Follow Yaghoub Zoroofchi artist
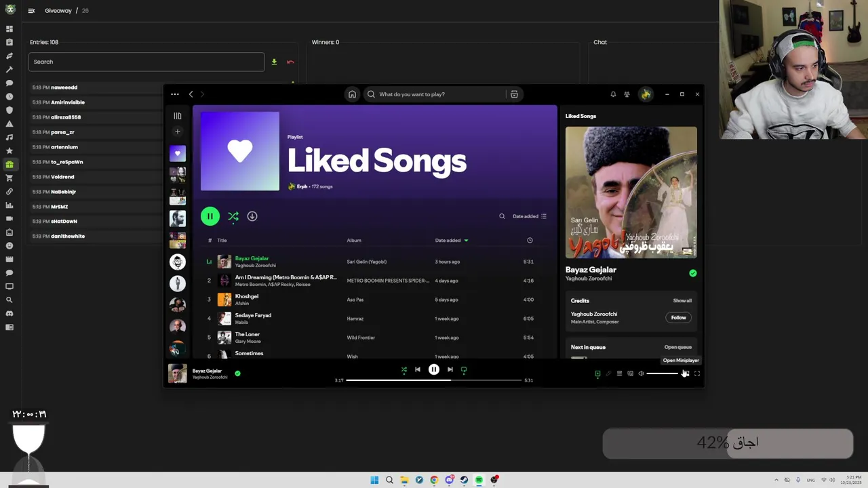The width and height of the screenshot is (868, 488). tap(678, 317)
